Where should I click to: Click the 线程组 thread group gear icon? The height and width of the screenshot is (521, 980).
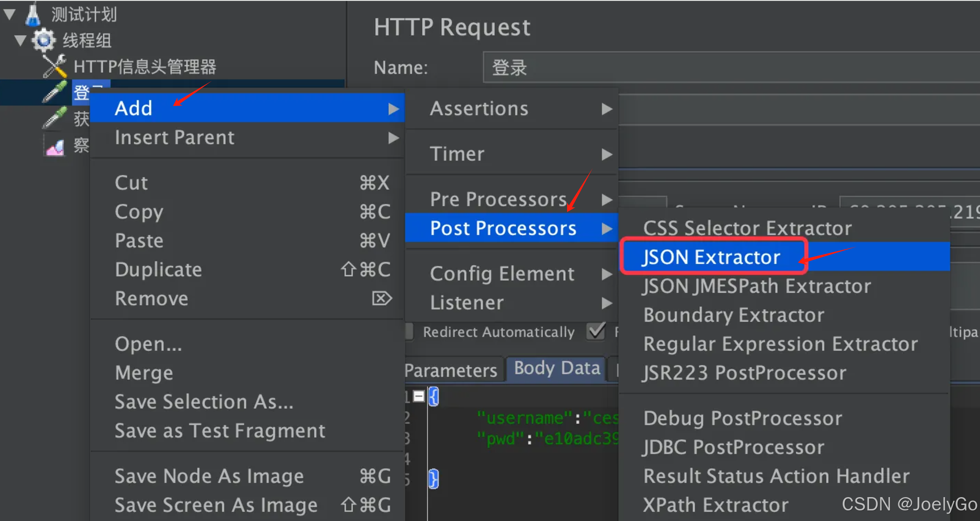(44, 40)
